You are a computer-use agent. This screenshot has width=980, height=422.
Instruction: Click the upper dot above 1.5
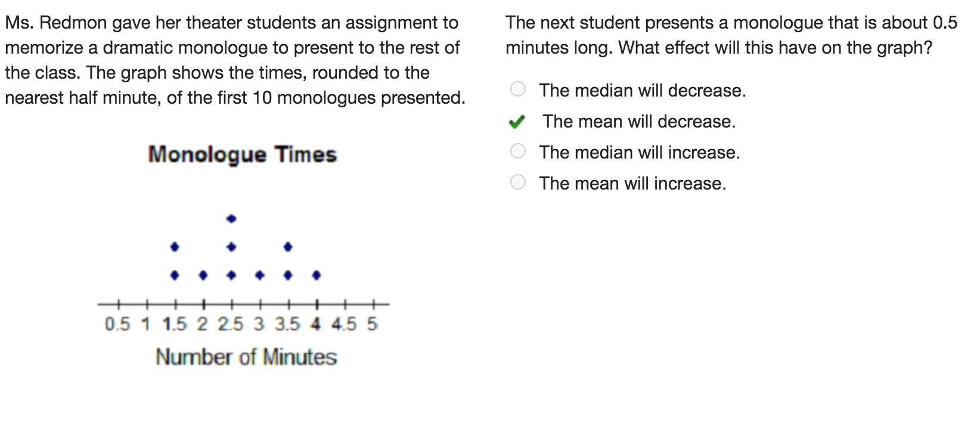point(175,247)
